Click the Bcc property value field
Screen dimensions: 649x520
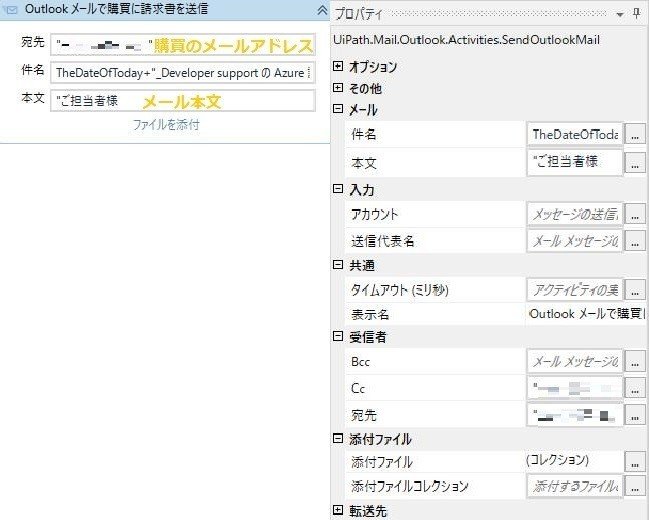(x=575, y=361)
